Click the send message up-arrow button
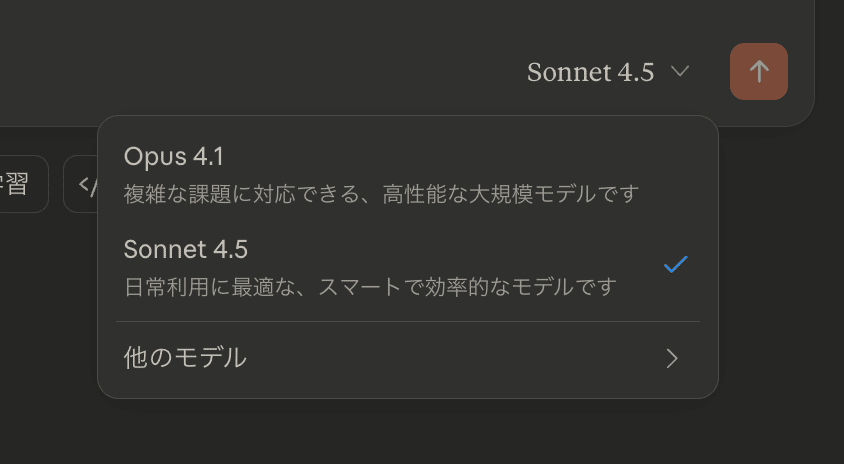844x464 pixels. tap(759, 72)
